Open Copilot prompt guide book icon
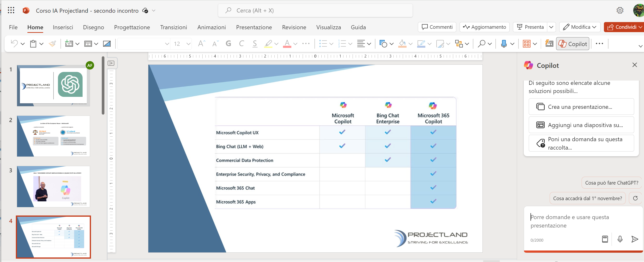This screenshot has width=644, height=262. (x=605, y=239)
